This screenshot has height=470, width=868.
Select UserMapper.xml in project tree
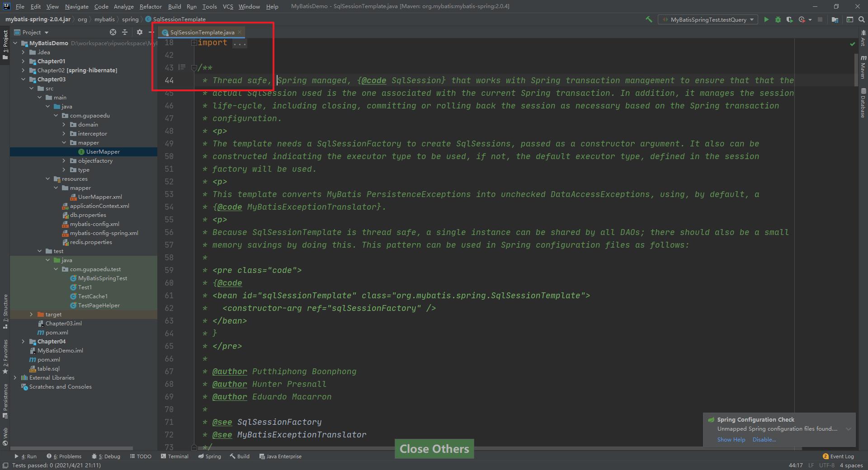tap(100, 197)
